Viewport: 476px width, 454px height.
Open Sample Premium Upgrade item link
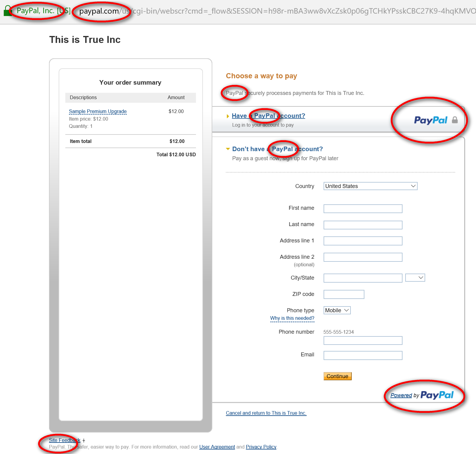(98, 112)
